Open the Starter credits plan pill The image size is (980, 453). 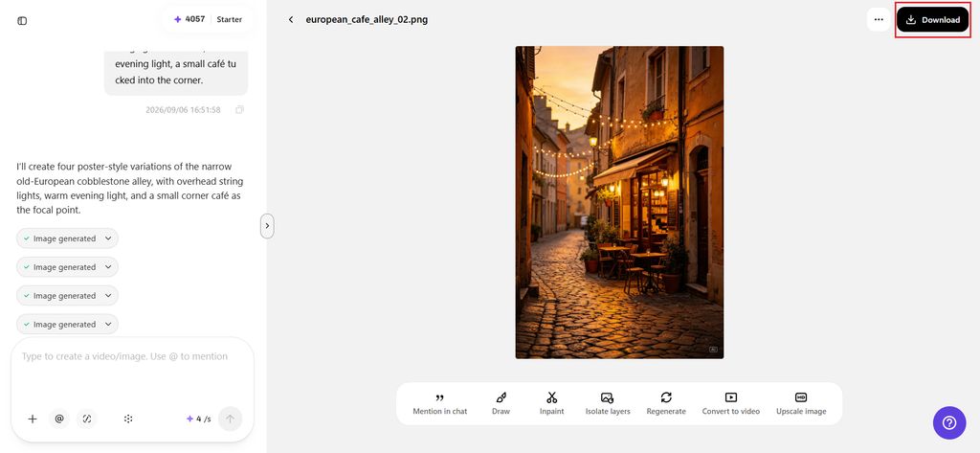click(208, 19)
